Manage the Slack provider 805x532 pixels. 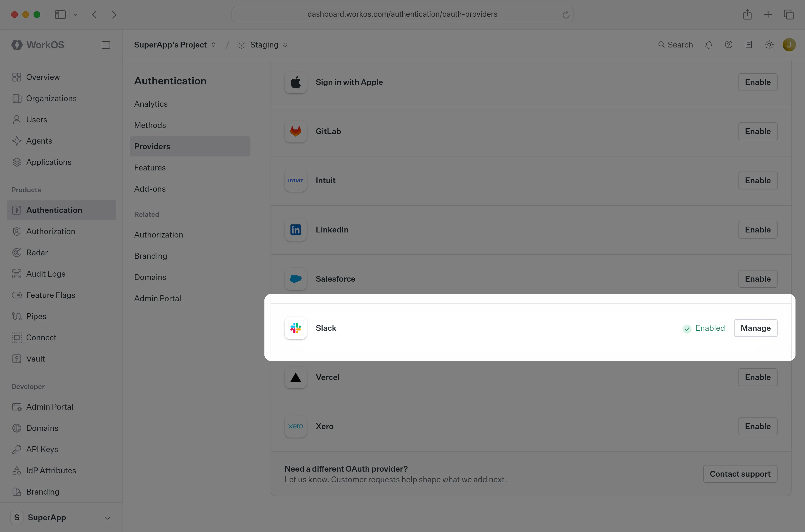pyautogui.click(x=756, y=328)
